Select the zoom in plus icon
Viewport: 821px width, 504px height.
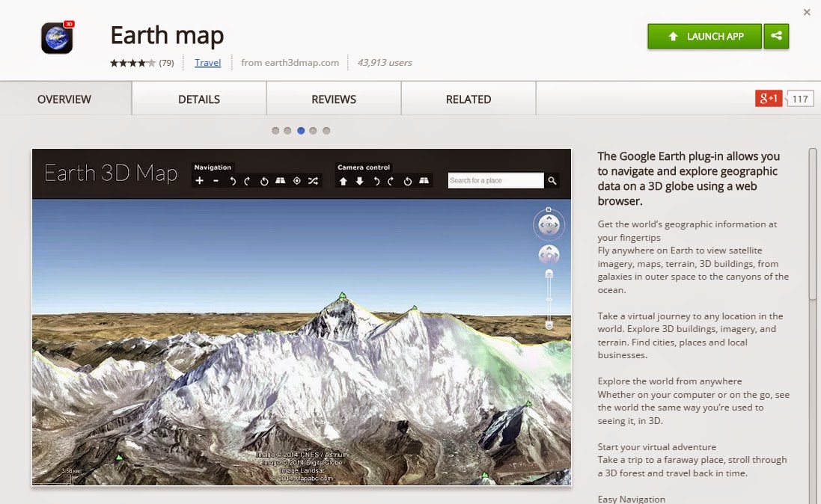pos(199,180)
